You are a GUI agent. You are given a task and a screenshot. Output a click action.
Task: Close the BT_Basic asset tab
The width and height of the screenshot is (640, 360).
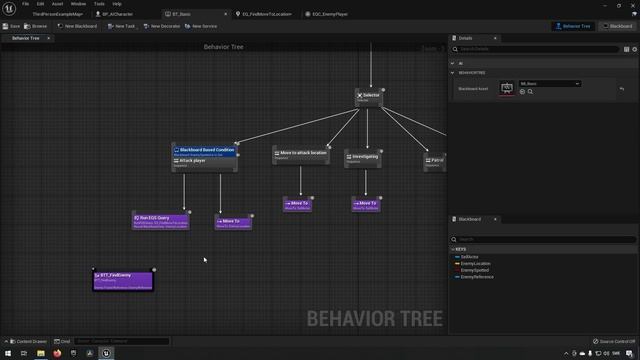click(x=225, y=14)
